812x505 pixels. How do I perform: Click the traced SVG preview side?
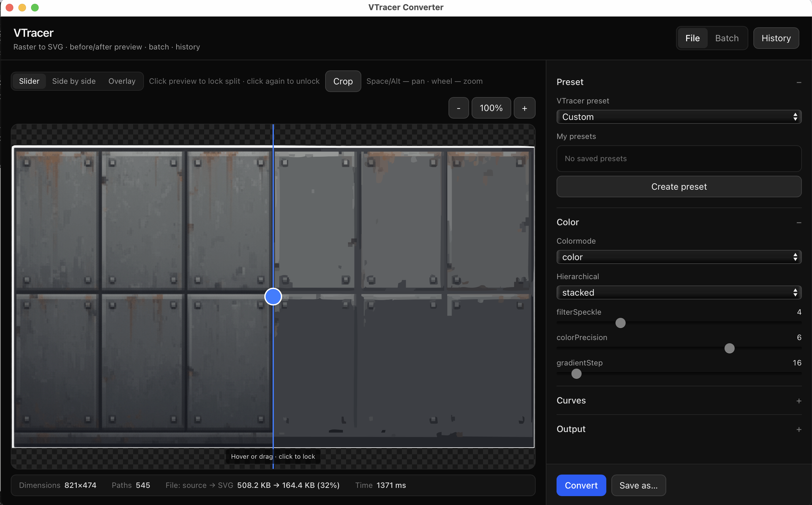point(404,297)
